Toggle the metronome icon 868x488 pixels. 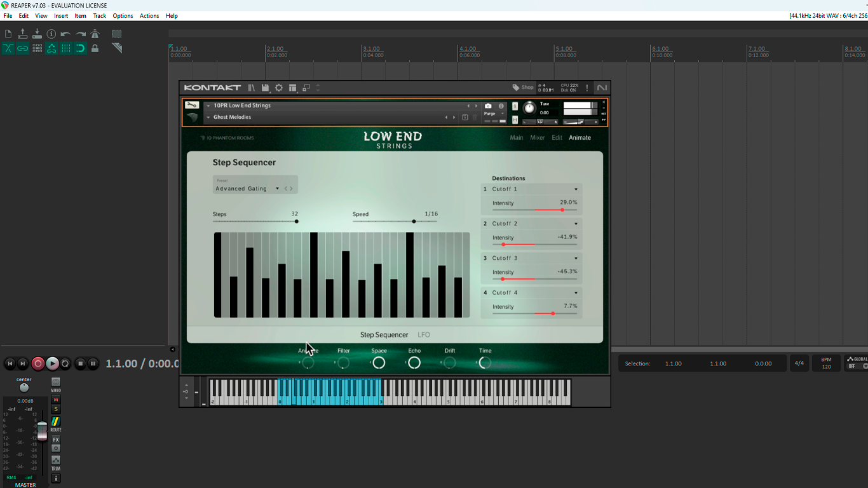(x=95, y=34)
